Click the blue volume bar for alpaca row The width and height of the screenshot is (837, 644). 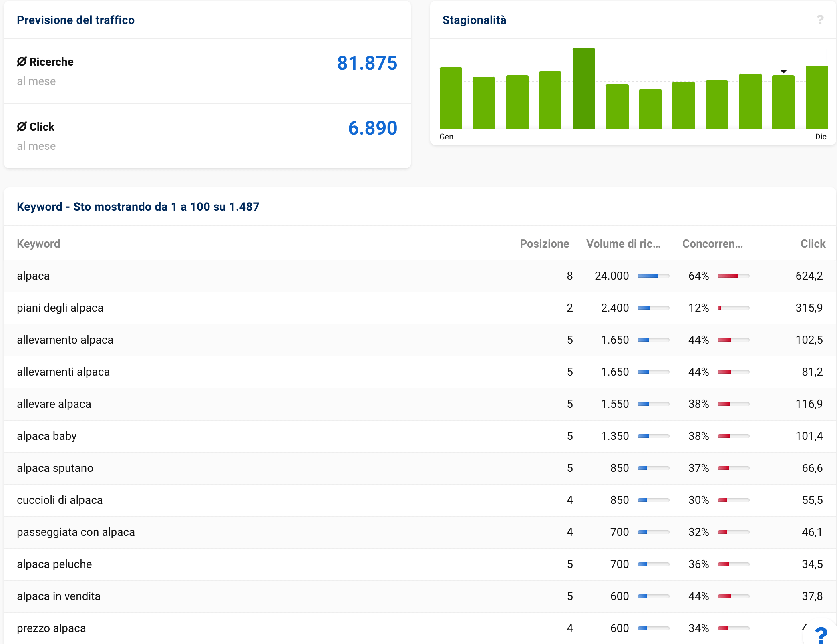pyautogui.click(x=653, y=276)
